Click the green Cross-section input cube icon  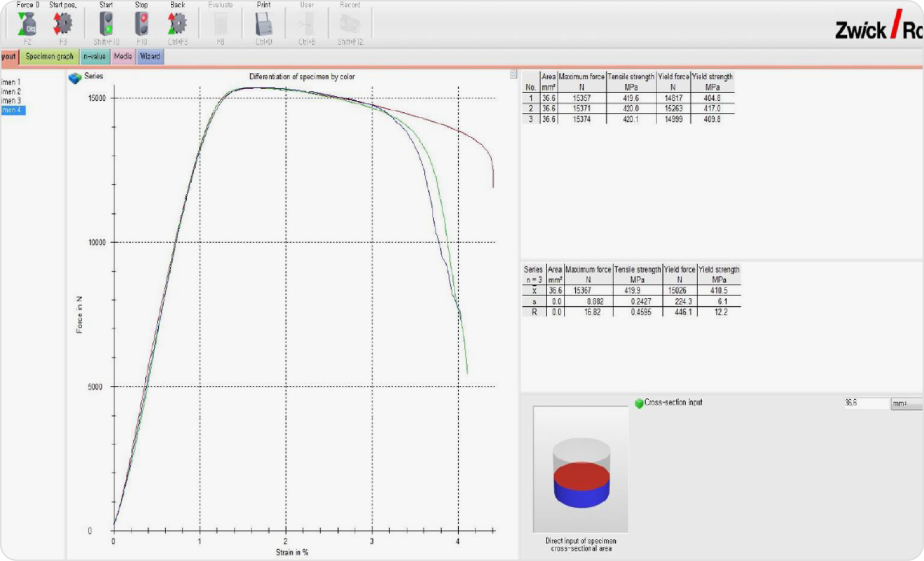638,403
